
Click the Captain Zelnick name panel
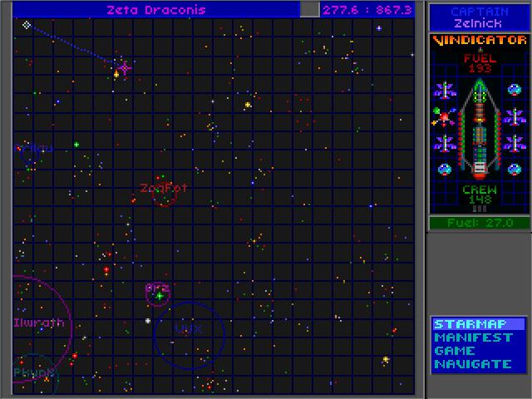click(x=480, y=17)
